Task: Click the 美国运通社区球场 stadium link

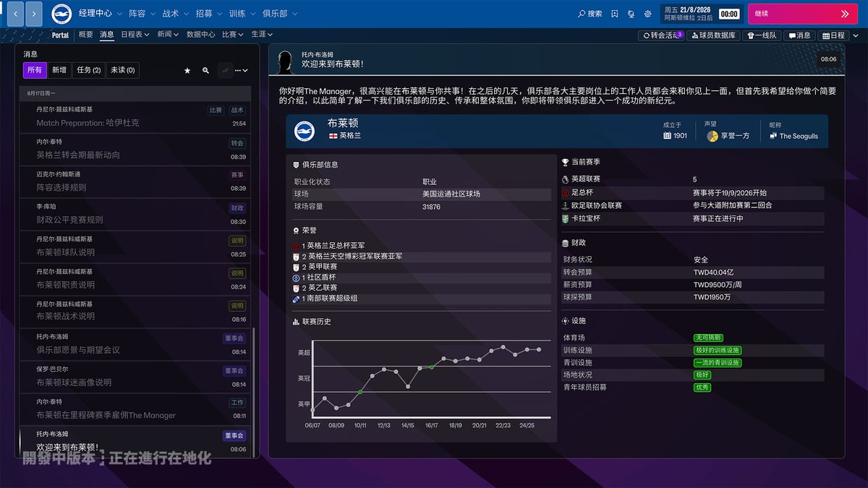Action: pos(451,194)
